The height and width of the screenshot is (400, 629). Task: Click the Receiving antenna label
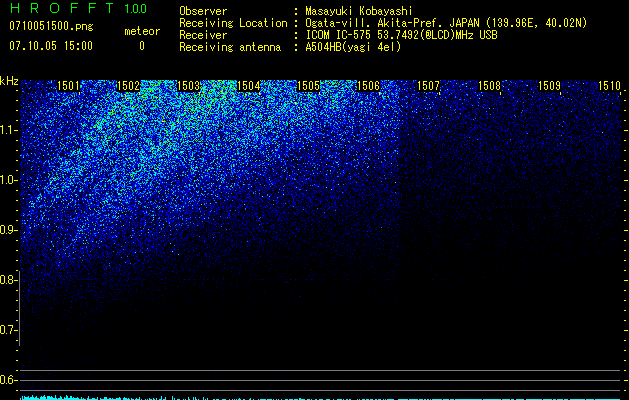coord(230,47)
